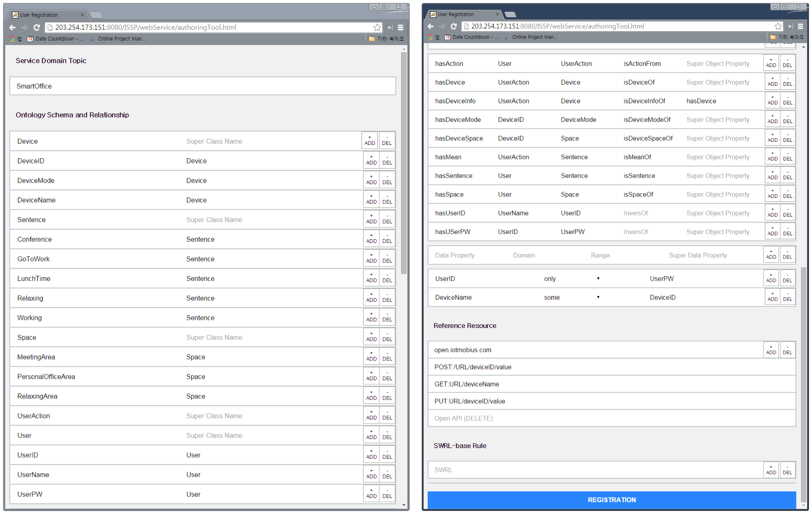This screenshot has width=812, height=514.
Task: Click bookmark star in right address bar
Action: (778, 26)
